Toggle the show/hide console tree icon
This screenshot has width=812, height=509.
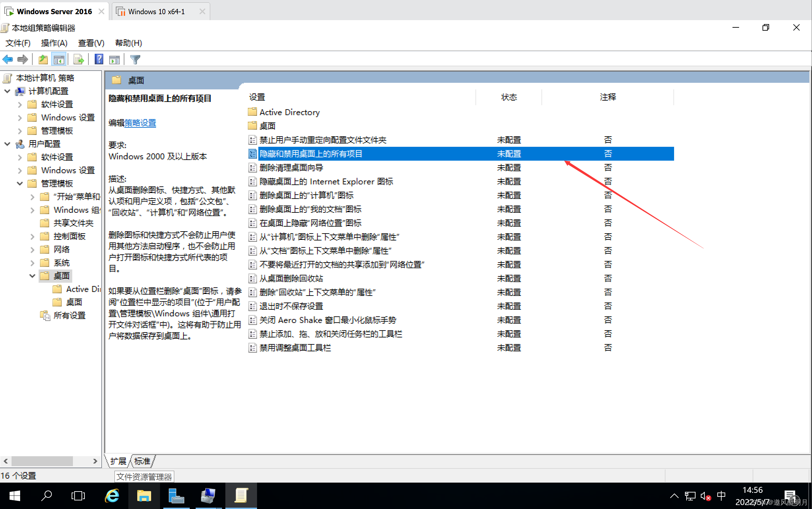tap(59, 60)
